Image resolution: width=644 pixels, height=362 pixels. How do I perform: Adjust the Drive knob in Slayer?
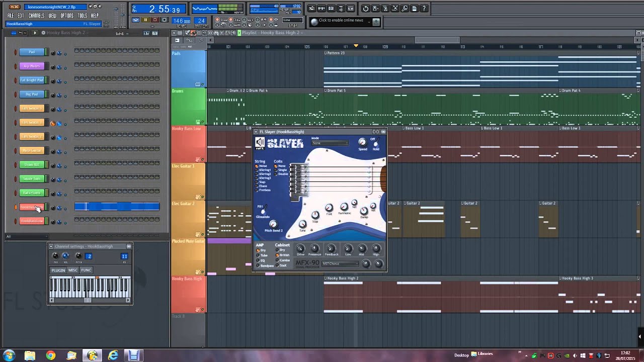pos(300,248)
